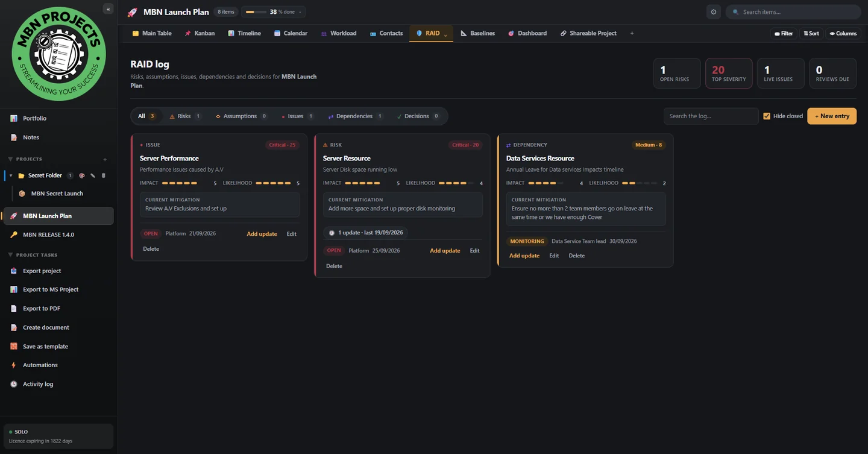
Task: Filter log to Issues
Action: tap(298, 116)
